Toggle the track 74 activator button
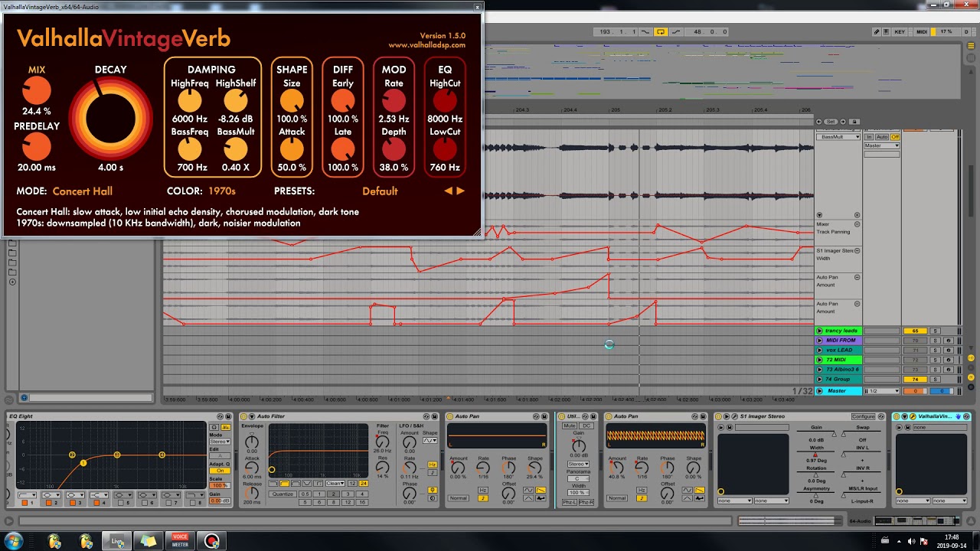980x551 pixels. pos(916,379)
